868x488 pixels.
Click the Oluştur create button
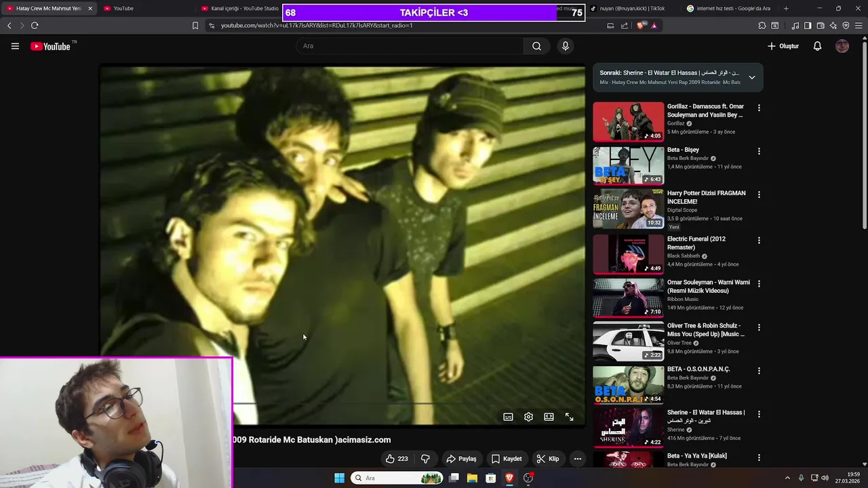pos(783,46)
